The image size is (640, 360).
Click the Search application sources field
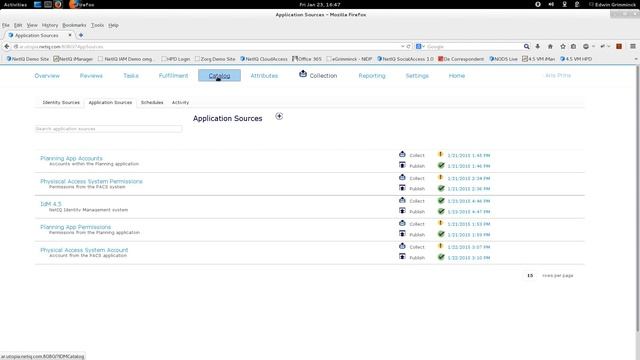(x=108, y=129)
